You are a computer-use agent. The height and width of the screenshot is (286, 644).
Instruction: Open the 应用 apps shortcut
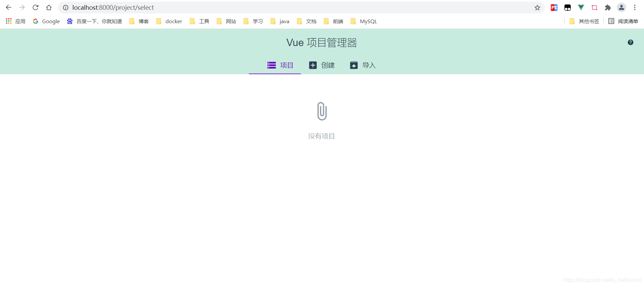[x=16, y=21]
